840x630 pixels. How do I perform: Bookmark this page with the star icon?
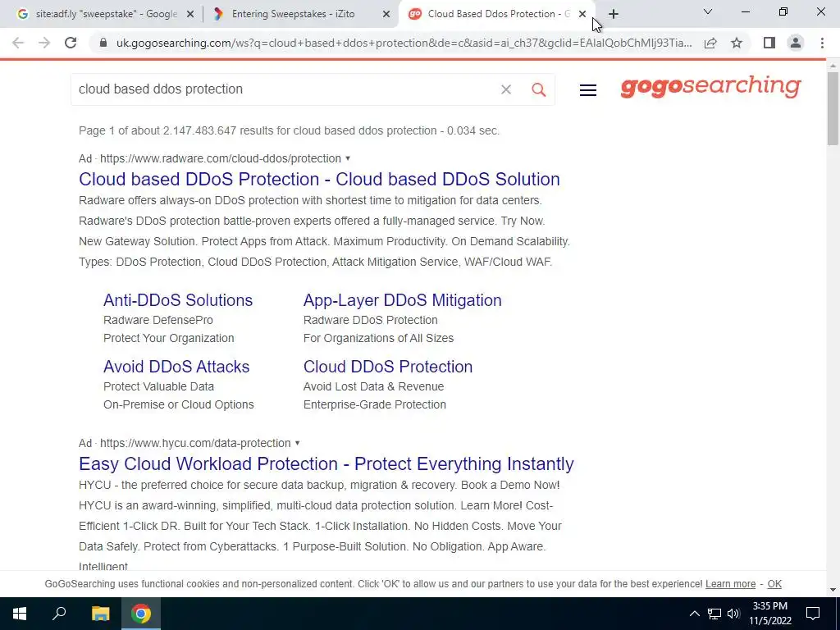737,43
